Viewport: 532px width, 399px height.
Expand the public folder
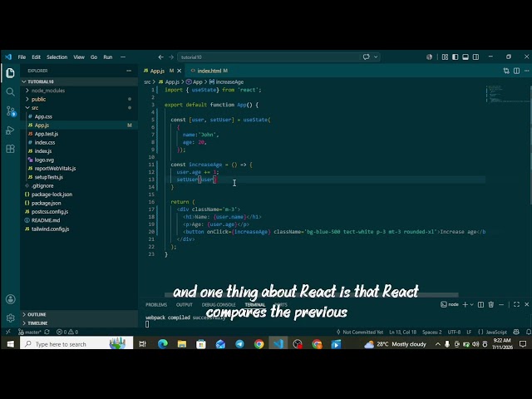79,99
